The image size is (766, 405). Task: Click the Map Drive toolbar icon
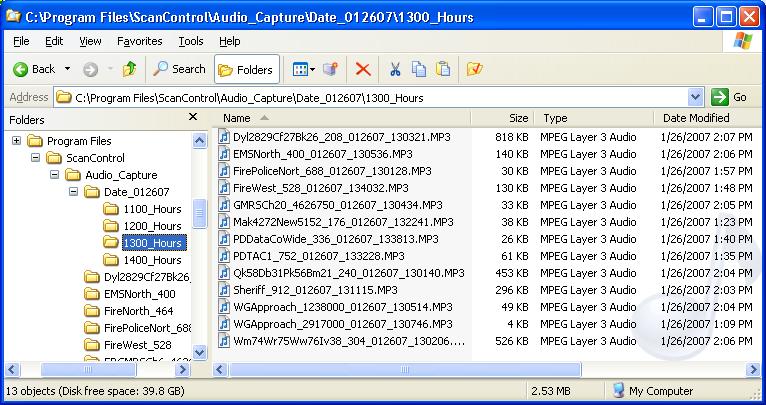(331, 69)
